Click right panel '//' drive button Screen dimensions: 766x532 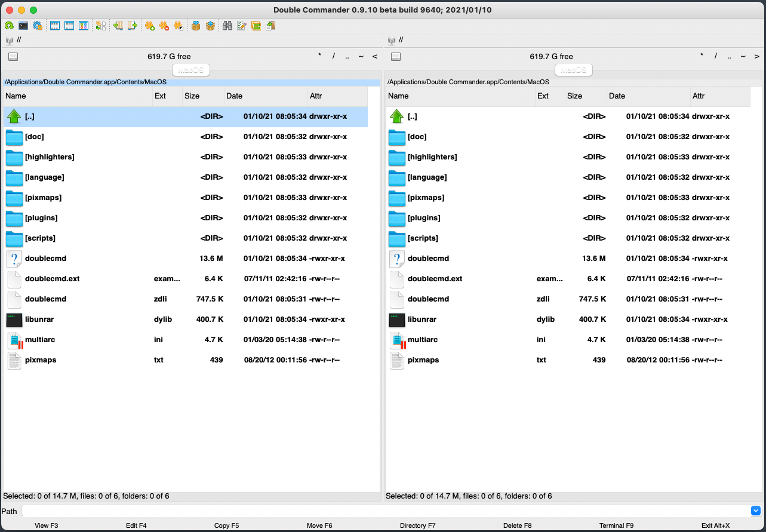coord(396,41)
